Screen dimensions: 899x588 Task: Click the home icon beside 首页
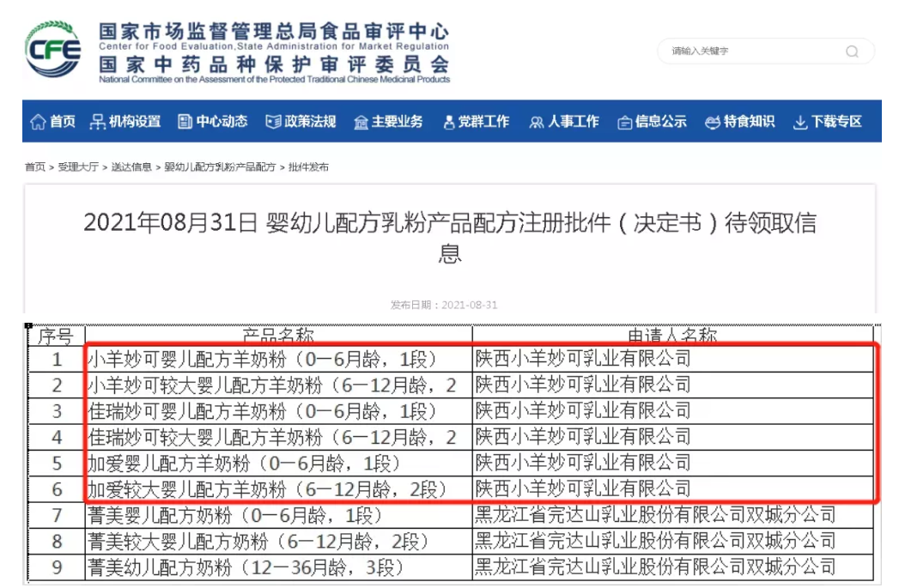click(x=38, y=122)
